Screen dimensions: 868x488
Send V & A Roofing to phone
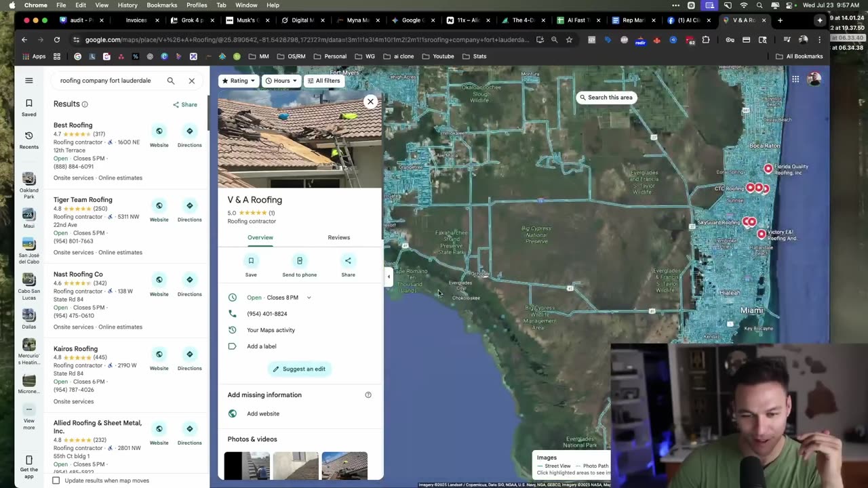(x=299, y=266)
